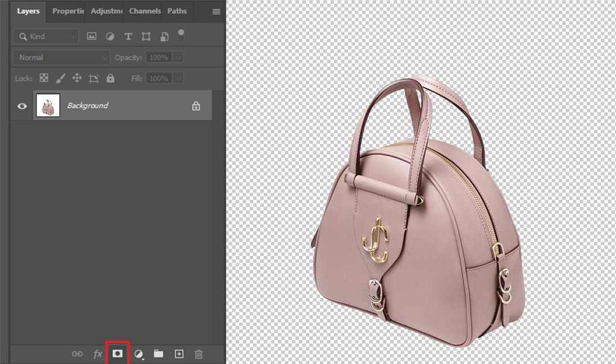Toggle the layer filtering switch
The image size is (616, 364).
click(x=181, y=35)
